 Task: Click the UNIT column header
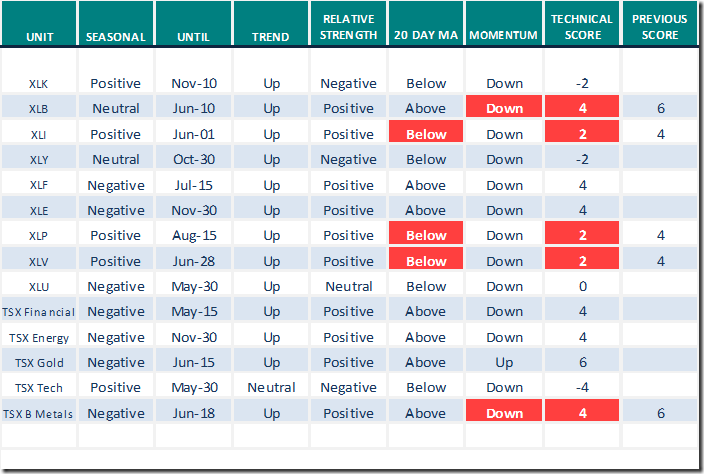point(41,37)
